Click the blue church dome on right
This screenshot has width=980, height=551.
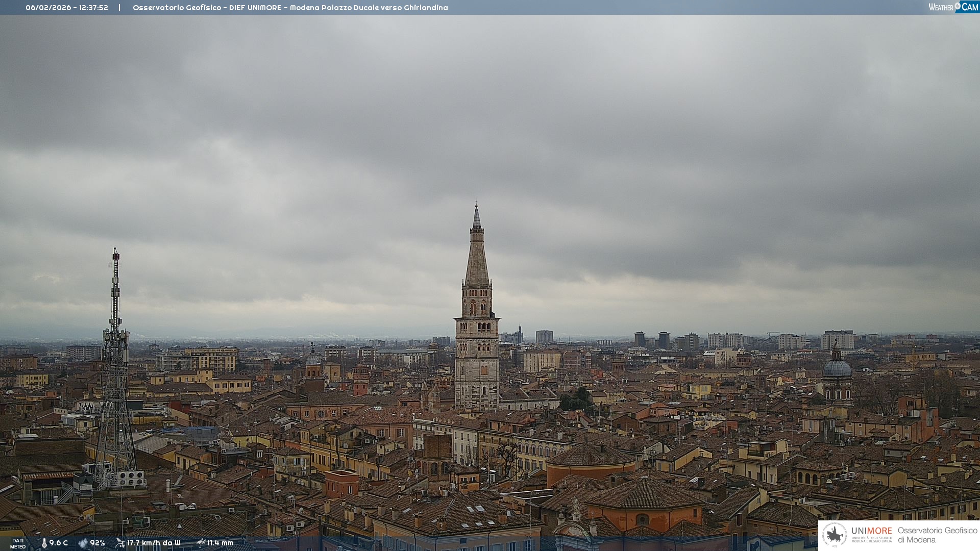(837, 368)
